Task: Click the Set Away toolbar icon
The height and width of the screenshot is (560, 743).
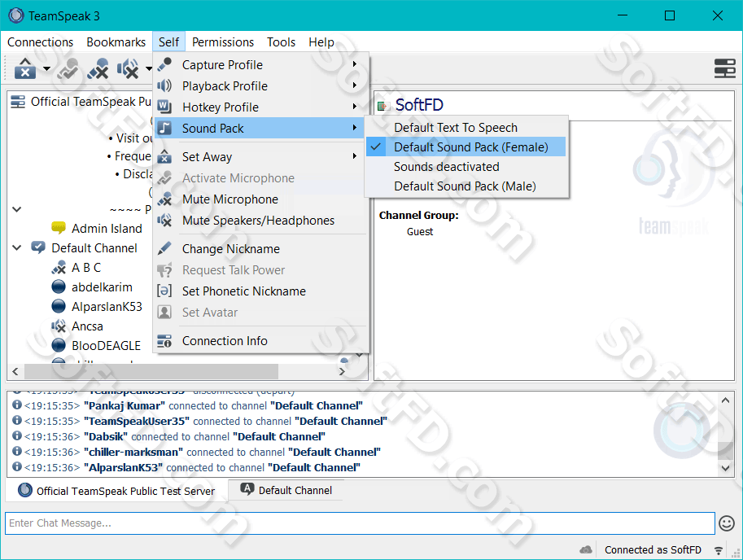Action: (25, 68)
